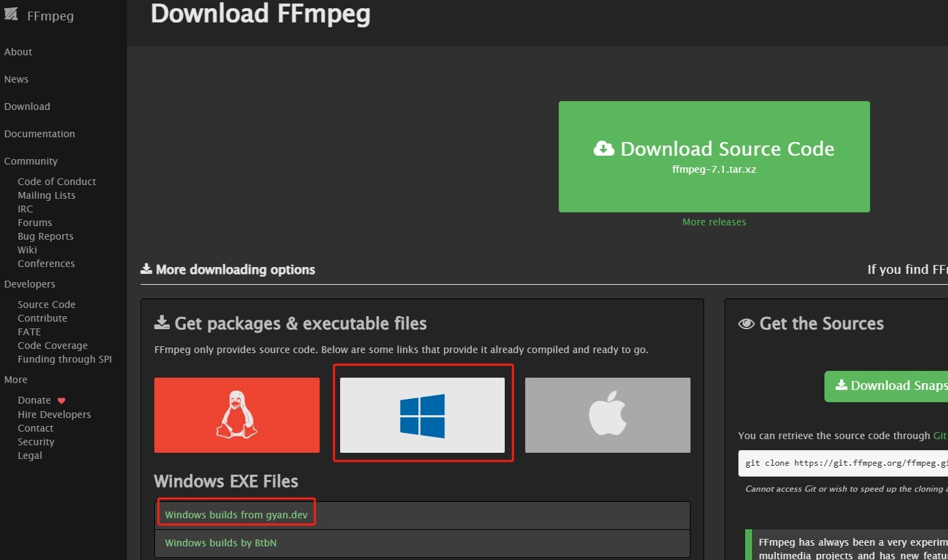The height and width of the screenshot is (560, 948).
Task: Open the Contribute page
Action: pos(42,318)
